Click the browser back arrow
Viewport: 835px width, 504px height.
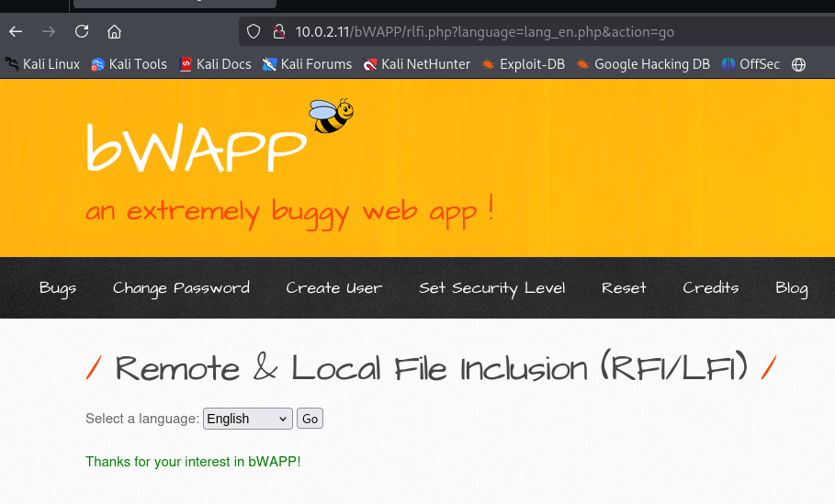point(16,31)
